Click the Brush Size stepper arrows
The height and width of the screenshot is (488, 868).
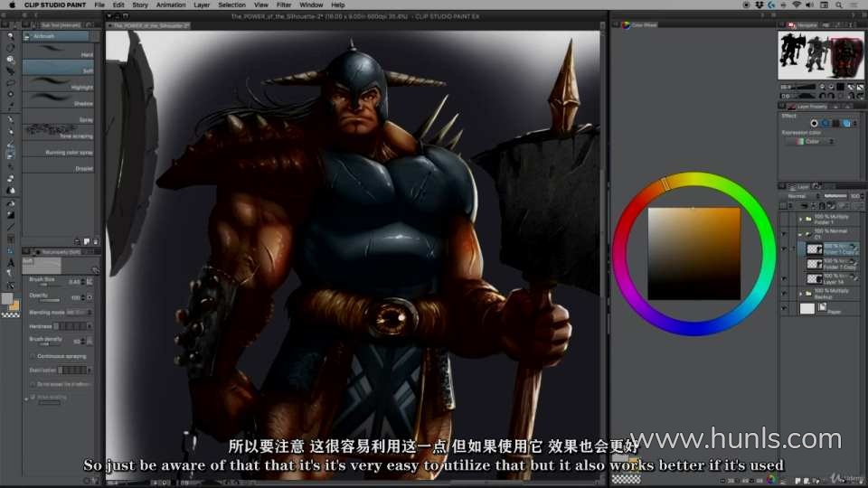tap(83, 282)
